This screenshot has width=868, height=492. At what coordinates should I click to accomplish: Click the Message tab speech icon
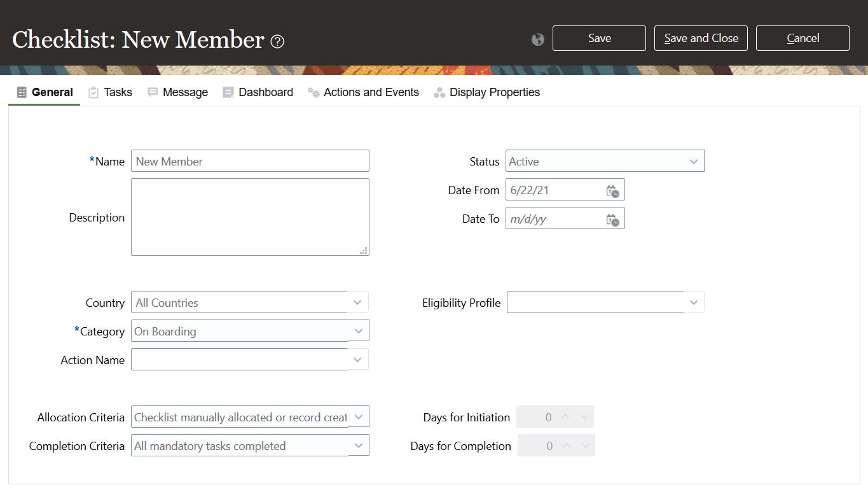[153, 92]
